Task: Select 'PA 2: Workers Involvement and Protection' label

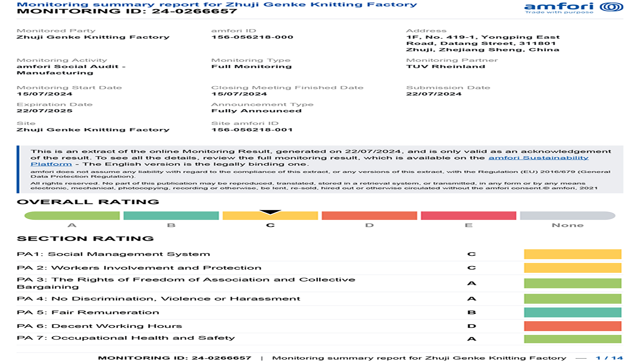Action: coord(139,268)
